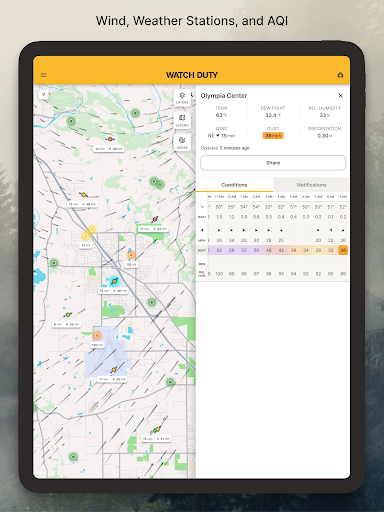Open the Layers map control
Screen dimensions: 384x512
[182, 98]
